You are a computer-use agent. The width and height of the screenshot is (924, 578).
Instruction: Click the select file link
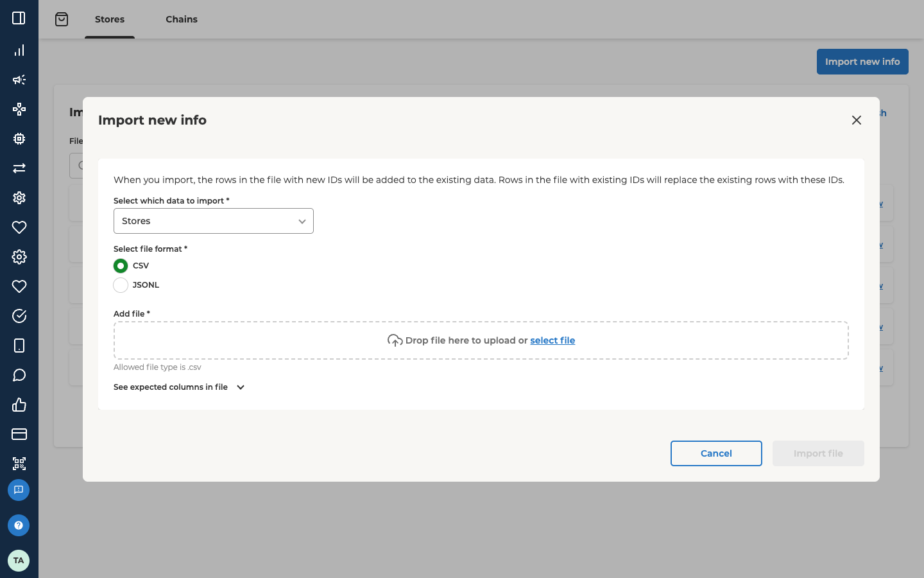coord(552,340)
